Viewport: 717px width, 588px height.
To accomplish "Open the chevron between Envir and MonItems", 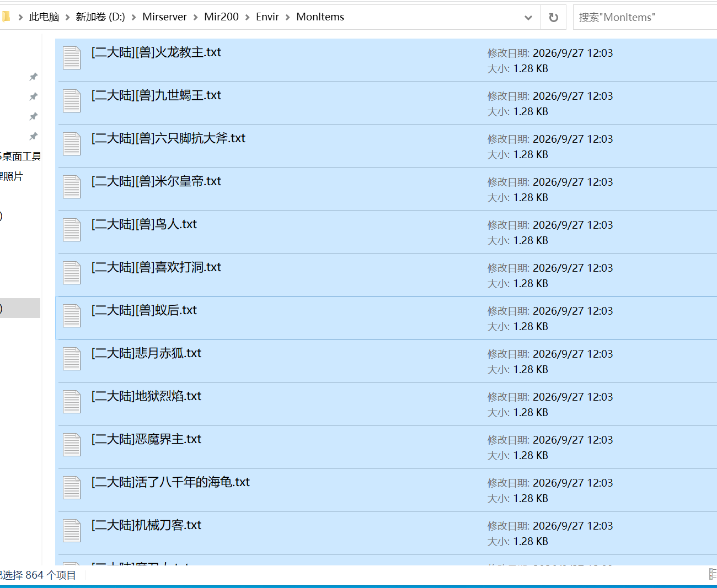I will [288, 17].
